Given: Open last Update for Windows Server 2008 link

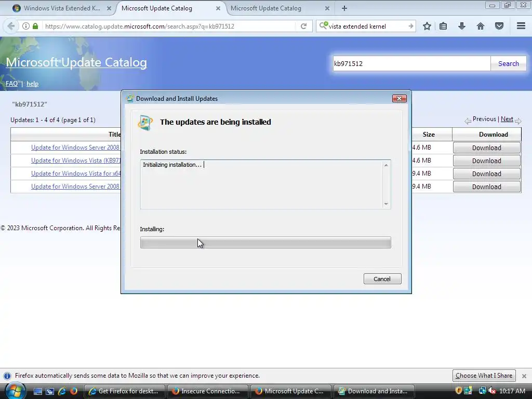Looking at the screenshot, I should (x=75, y=187).
